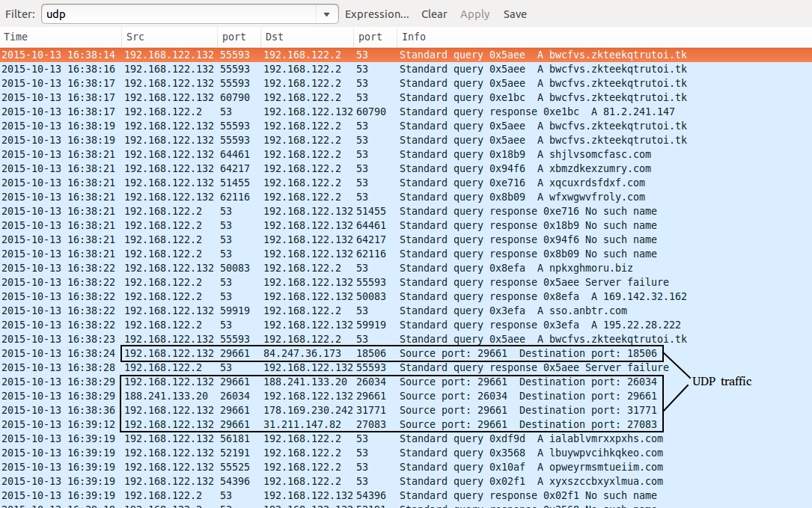Select the query response row with 81.2.241.147
Screen dimensions: 812x508
[404, 111]
